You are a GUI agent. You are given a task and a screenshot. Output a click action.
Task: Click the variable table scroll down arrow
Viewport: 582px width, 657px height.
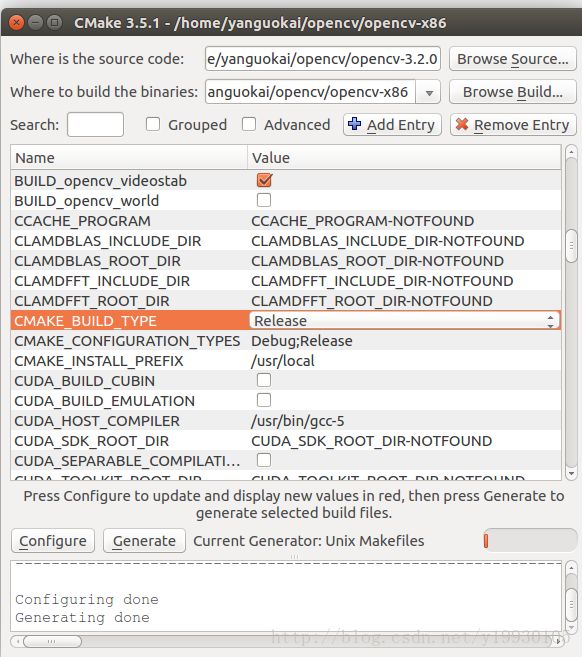pyautogui.click(x=571, y=474)
